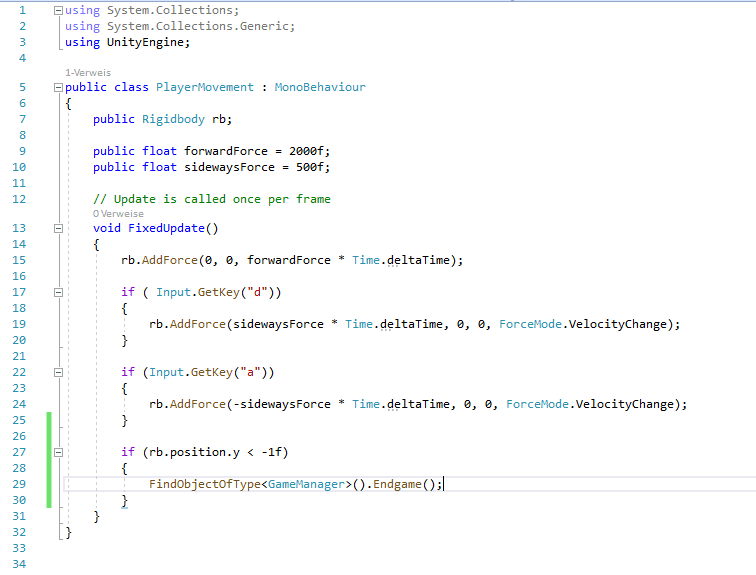Click the Rigidbody type on line 7
The image size is (756, 575).
click(173, 119)
